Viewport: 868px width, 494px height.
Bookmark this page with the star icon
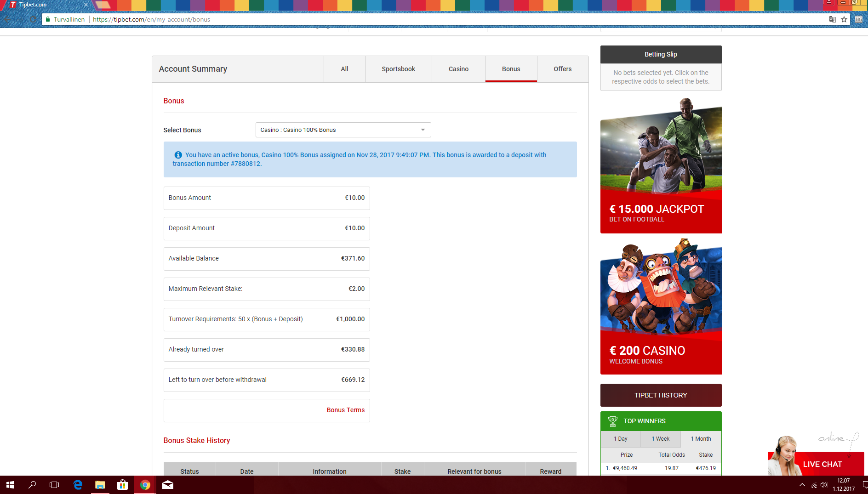844,19
